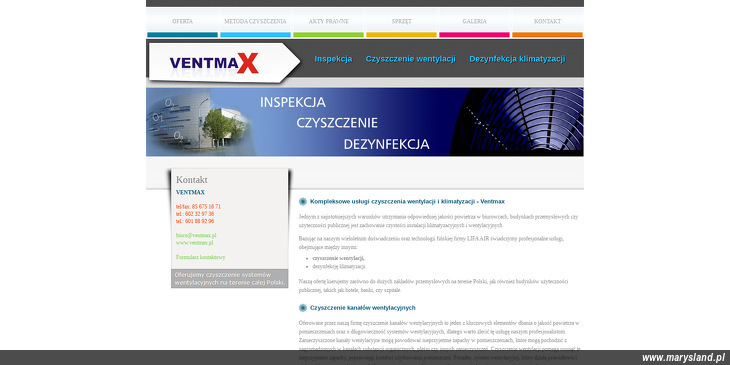The height and width of the screenshot is (365, 730).
Task: Click the phone number 602 32 97 36
Action: [195, 214]
